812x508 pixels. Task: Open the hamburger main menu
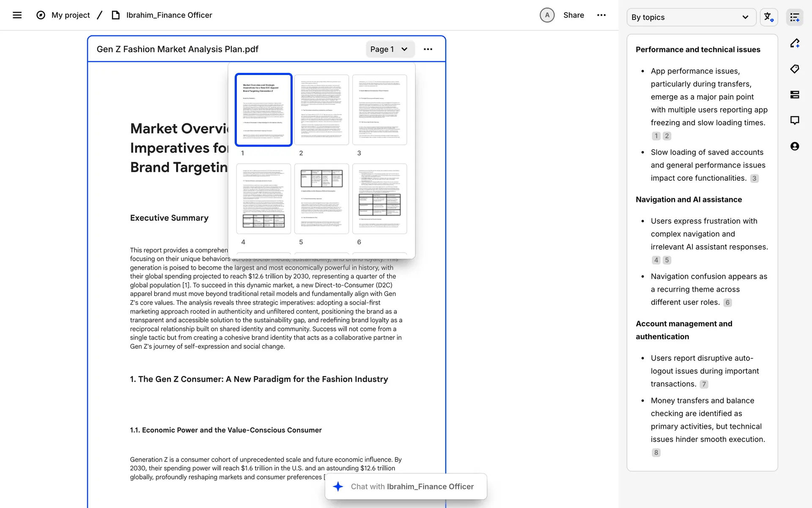(17, 15)
